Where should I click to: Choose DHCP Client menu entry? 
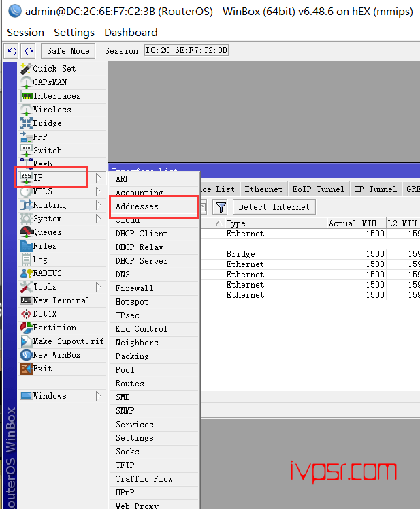tap(154, 234)
